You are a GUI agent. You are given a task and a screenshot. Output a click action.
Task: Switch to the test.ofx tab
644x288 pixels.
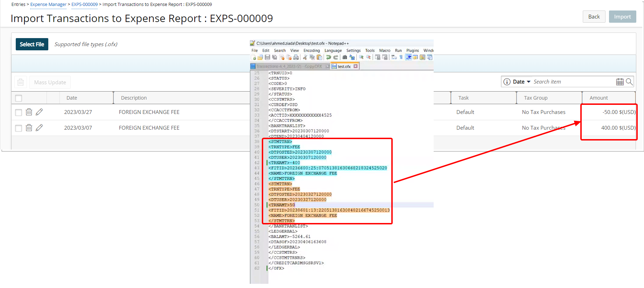(344, 66)
